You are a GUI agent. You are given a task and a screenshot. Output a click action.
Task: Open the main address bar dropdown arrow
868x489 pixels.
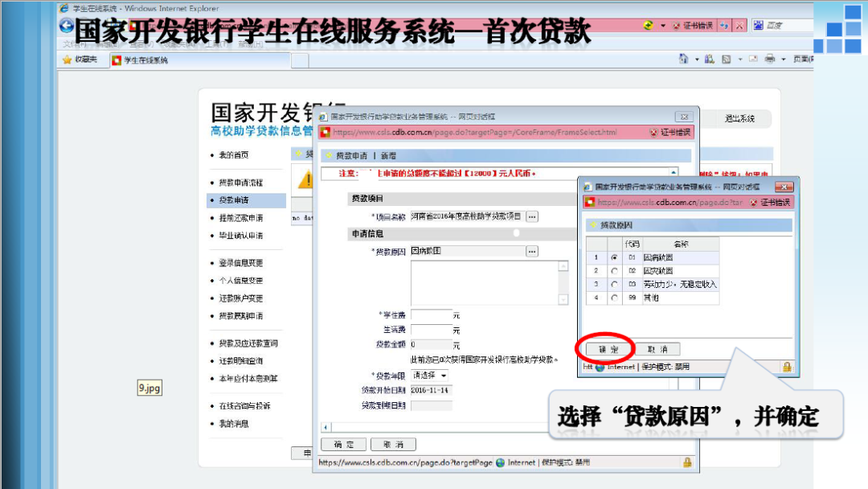(x=662, y=26)
